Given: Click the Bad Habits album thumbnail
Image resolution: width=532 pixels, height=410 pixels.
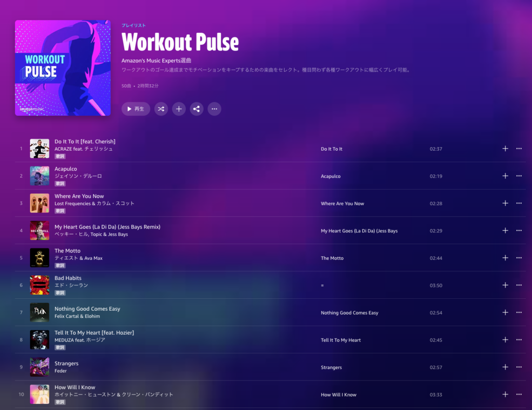Looking at the screenshot, I should (39, 285).
